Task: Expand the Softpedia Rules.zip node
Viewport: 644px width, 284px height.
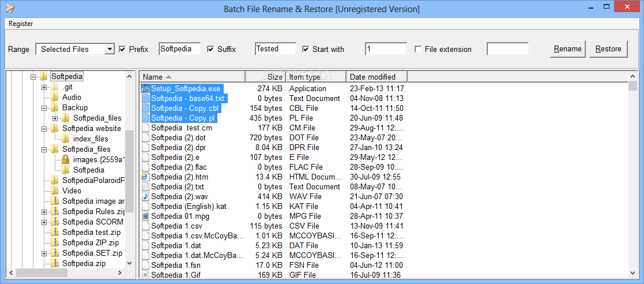Action: click(x=44, y=212)
